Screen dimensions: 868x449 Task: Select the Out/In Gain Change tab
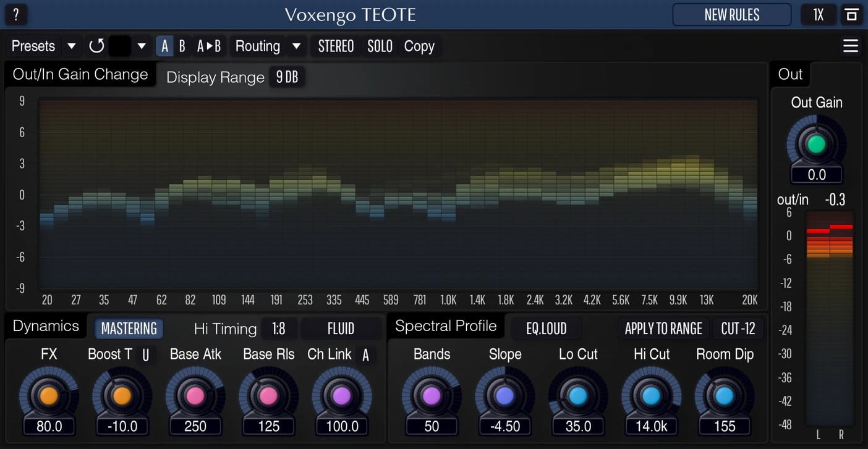[80, 75]
